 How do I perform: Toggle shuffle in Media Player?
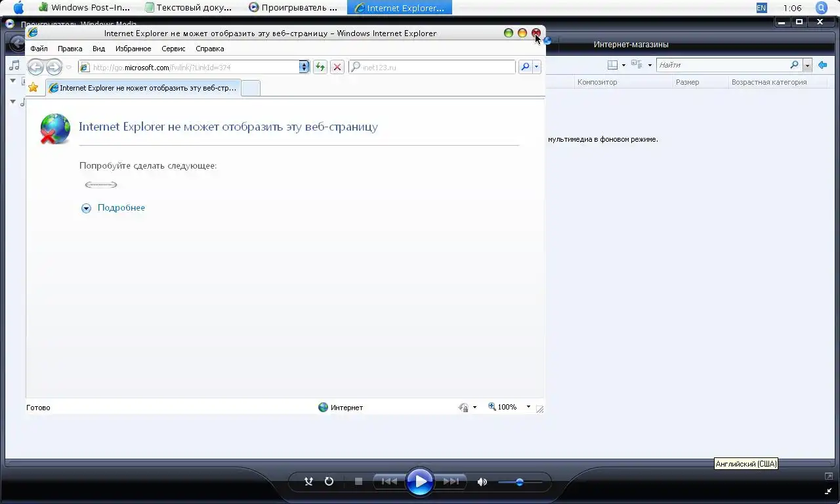click(x=308, y=482)
